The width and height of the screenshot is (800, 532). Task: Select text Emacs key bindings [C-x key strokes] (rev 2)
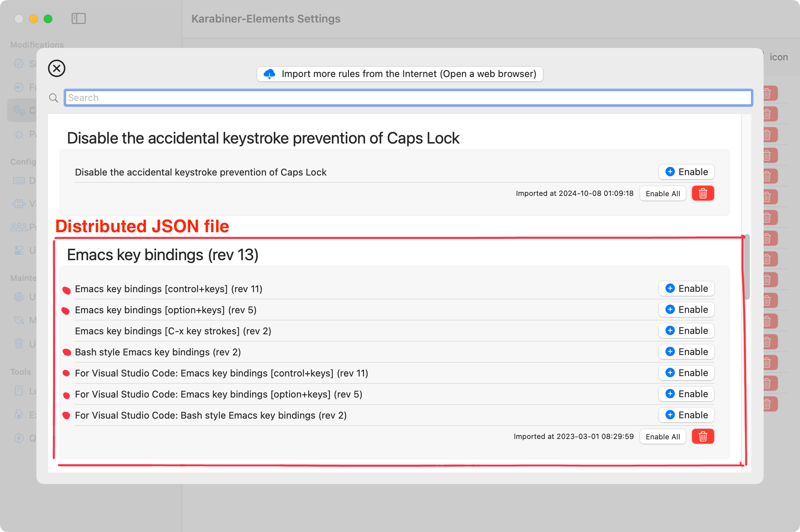pos(173,331)
